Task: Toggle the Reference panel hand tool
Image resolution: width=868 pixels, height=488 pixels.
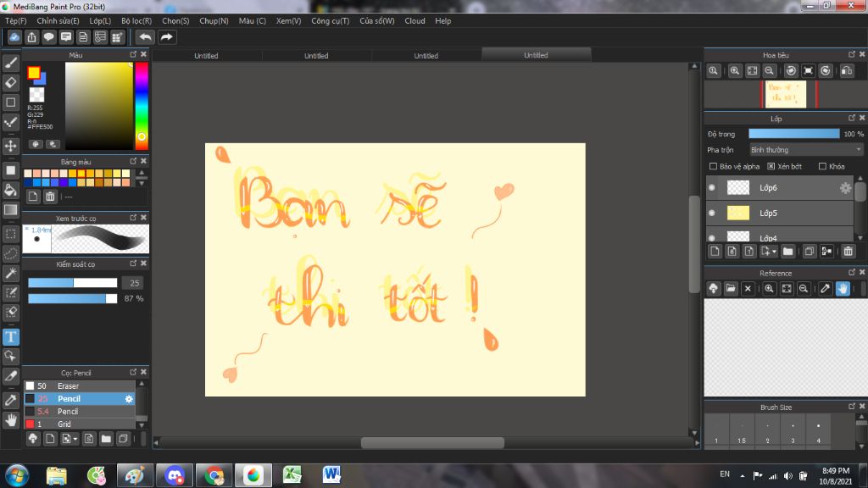Action: point(843,288)
